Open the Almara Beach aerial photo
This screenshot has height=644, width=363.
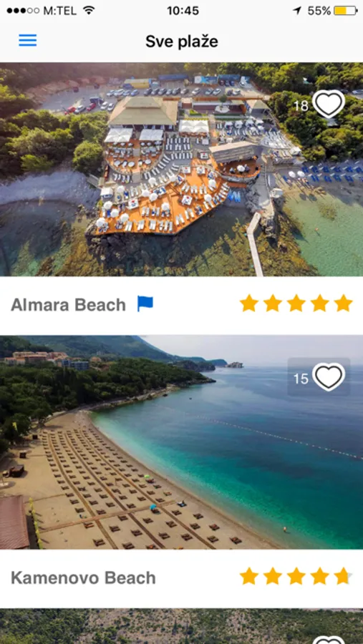click(x=181, y=169)
